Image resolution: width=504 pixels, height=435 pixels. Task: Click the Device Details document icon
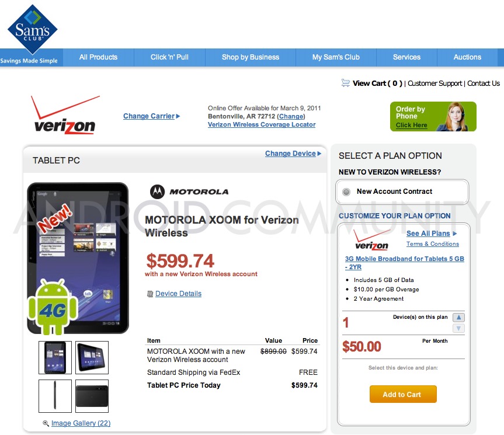click(x=150, y=294)
